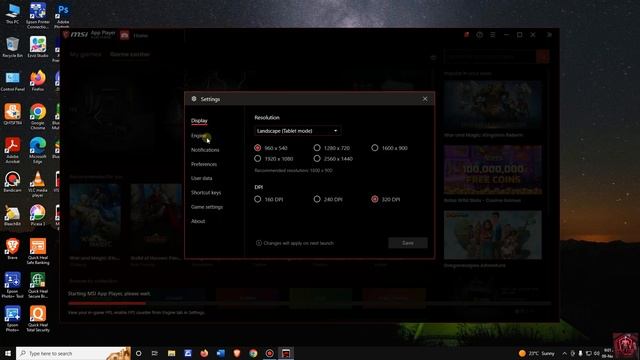Open the Notifications settings tab

(205, 150)
